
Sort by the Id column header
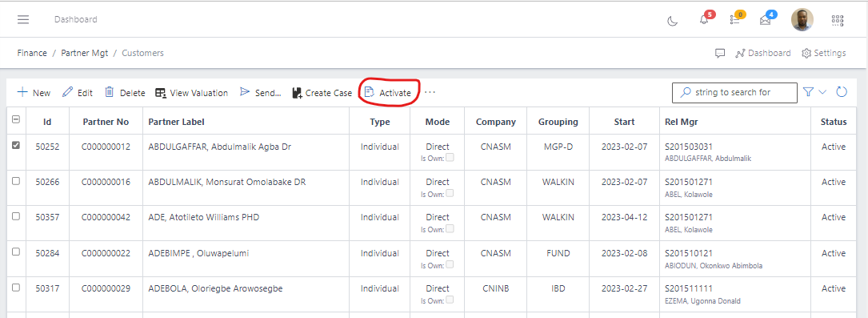(47, 122)
